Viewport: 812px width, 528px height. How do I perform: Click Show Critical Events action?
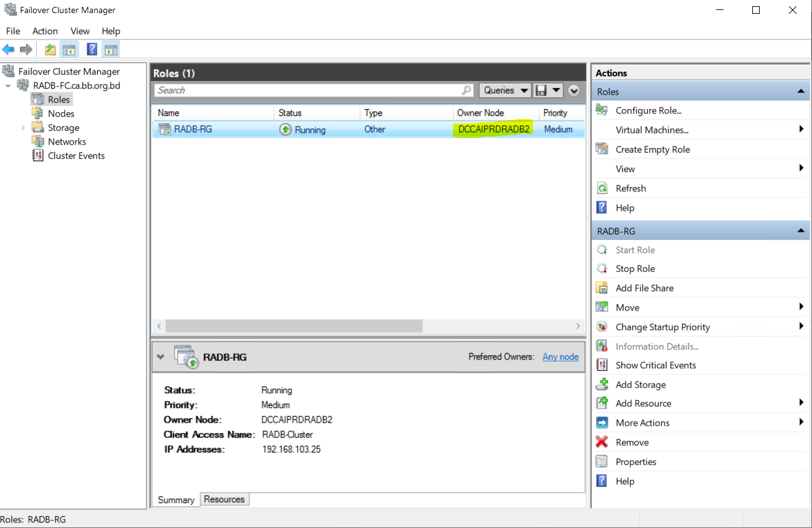(x=656, y=365)
